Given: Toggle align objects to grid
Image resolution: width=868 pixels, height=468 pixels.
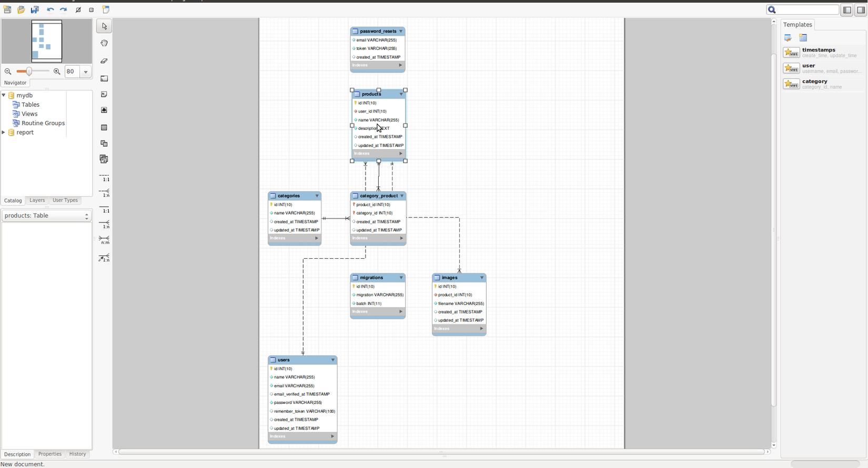Looking at the screenshot, I should [x=92, y=9].
